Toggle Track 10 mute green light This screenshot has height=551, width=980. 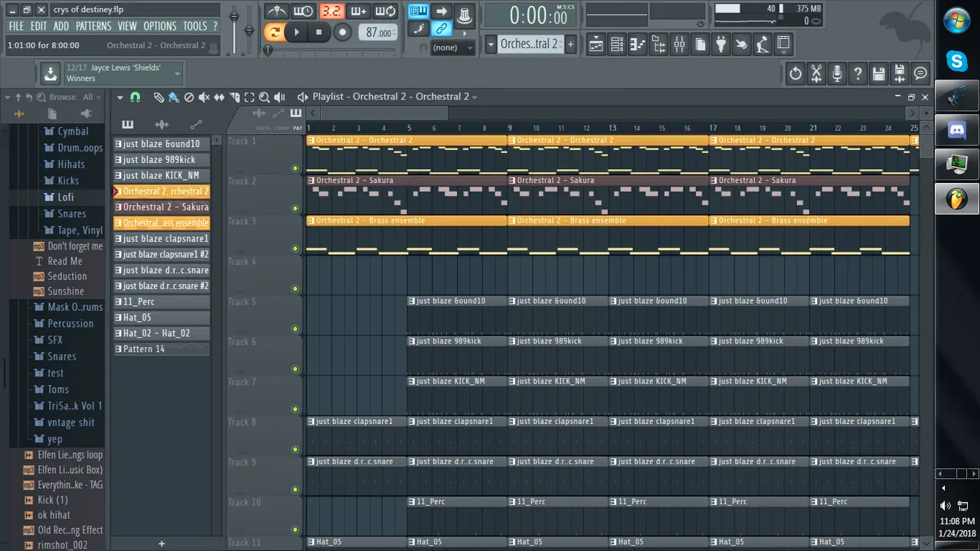click(x=296, y=530)
